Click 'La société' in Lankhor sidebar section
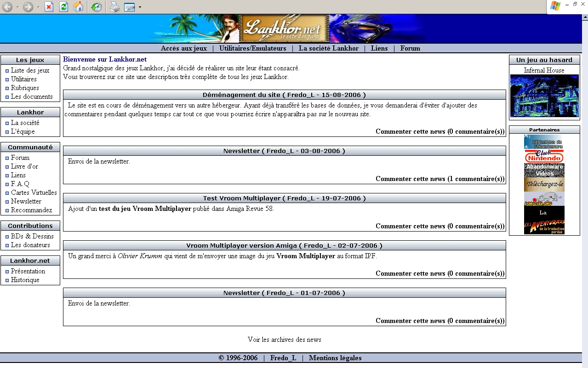Screen dimensions: 588x368 pos(25,123)
